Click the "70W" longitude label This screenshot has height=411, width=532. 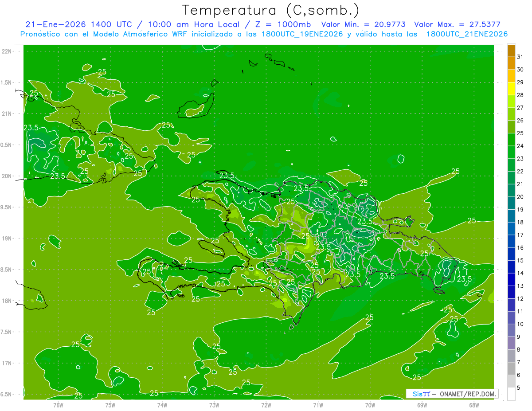[x=370, y=405]
